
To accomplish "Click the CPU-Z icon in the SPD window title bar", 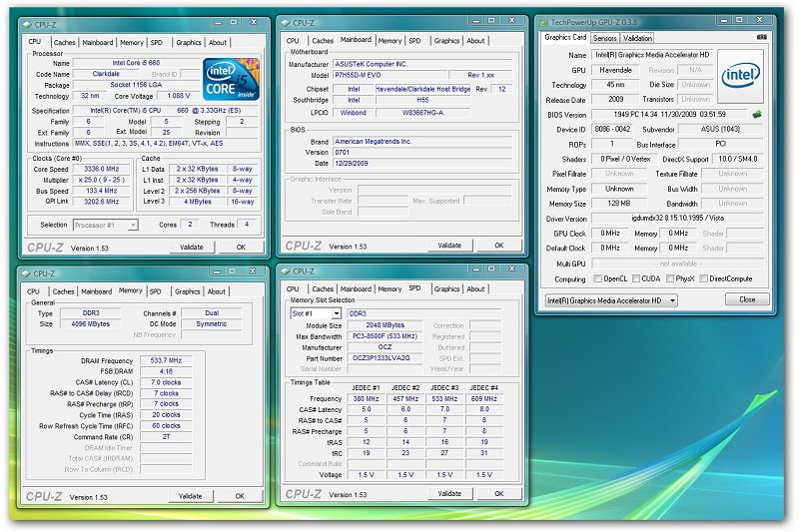I will (x=286, y=271).
